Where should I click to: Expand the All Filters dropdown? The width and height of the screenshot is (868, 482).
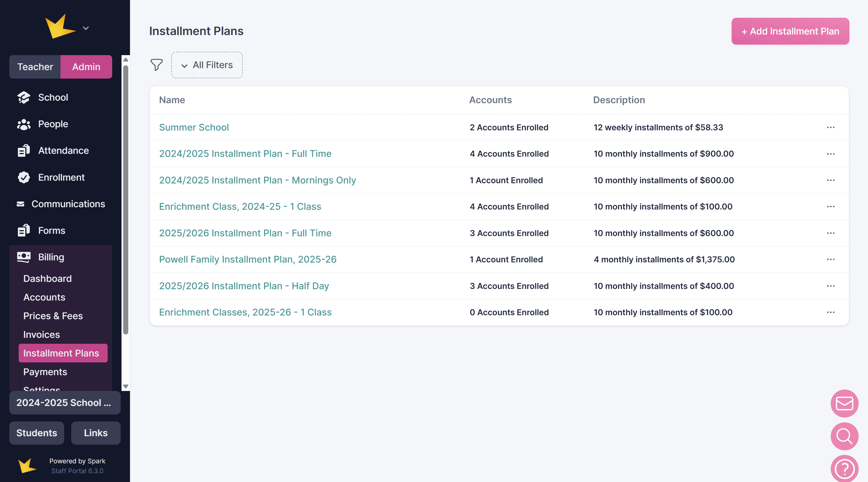pos(207,65)
